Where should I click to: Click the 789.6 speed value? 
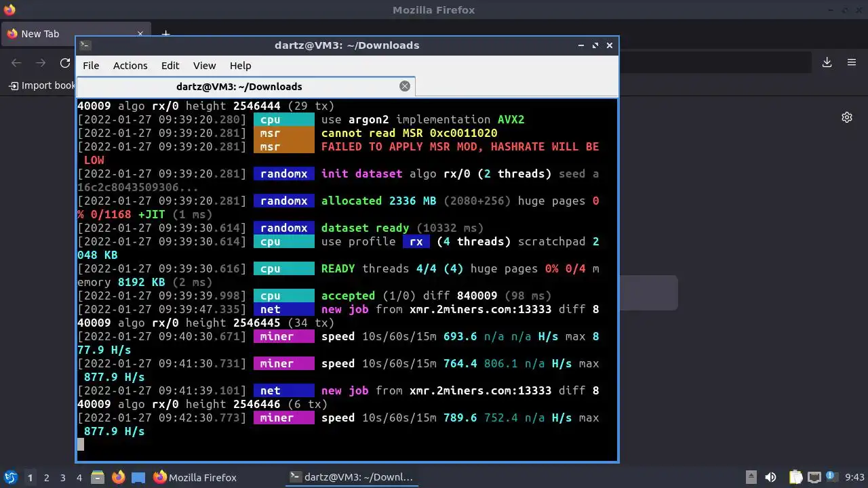click(x=460, y=418)
